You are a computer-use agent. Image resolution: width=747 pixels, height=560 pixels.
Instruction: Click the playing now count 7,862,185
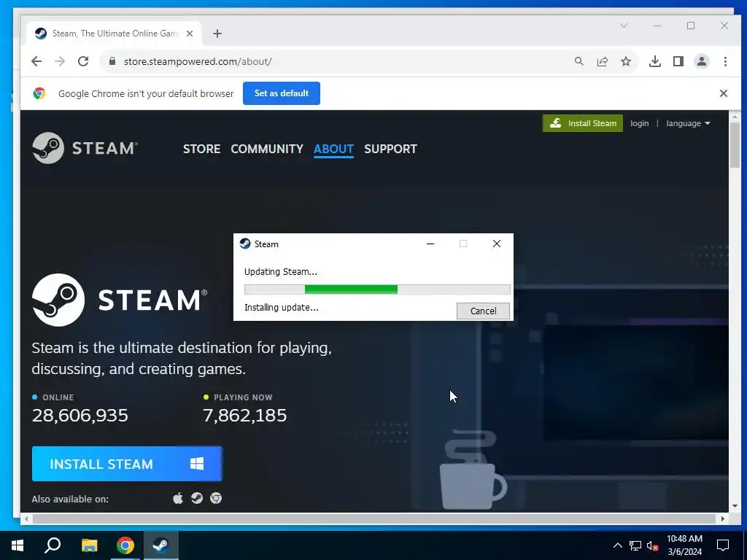pyautogui.click(x=245, y=416)
